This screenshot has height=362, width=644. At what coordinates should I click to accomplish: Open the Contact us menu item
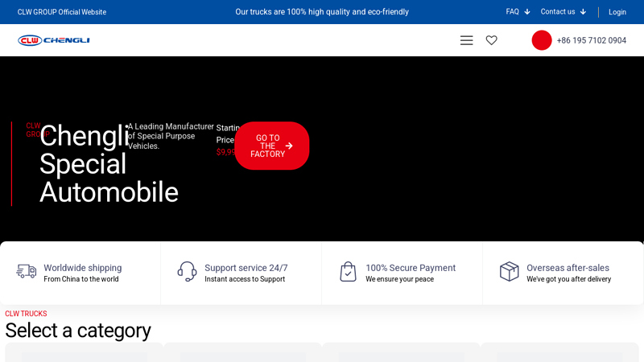(557, 11)
